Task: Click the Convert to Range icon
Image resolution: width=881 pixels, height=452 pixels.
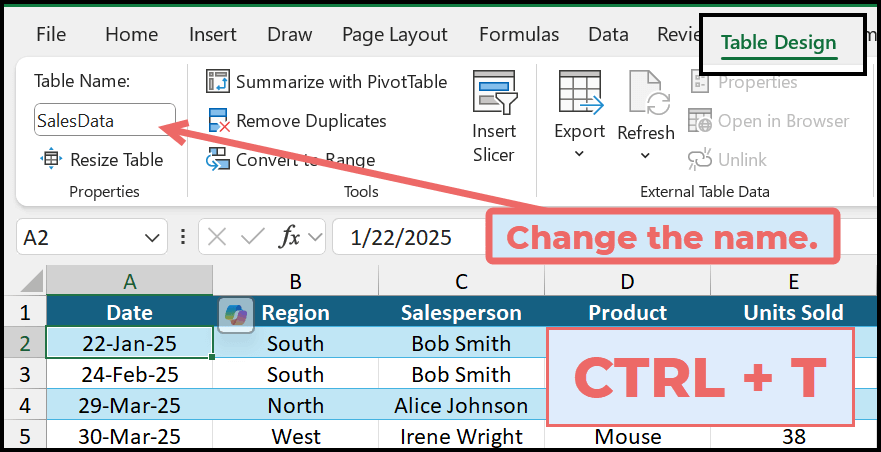Action: [x=218, y=159]
